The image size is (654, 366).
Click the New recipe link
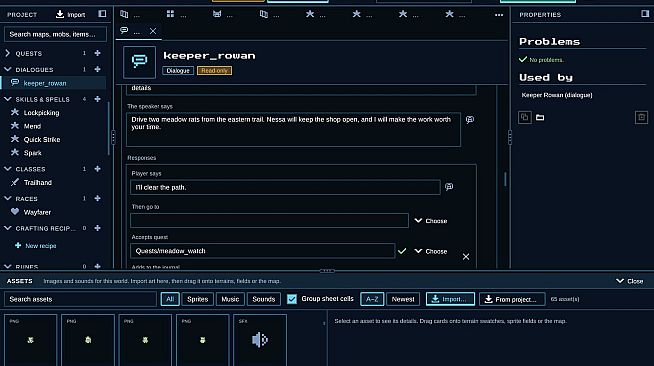tap(35, 246)
